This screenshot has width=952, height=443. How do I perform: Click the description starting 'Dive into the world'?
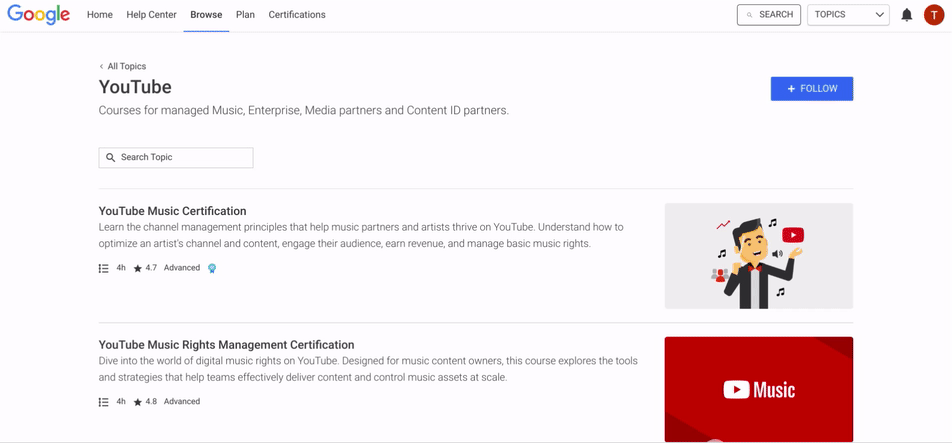[368, 369]
